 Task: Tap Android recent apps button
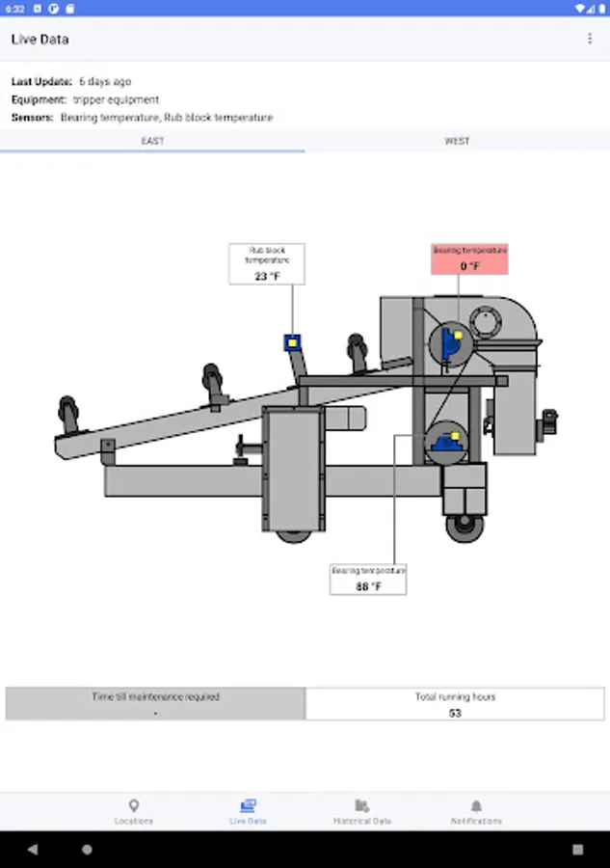point(577,849)
